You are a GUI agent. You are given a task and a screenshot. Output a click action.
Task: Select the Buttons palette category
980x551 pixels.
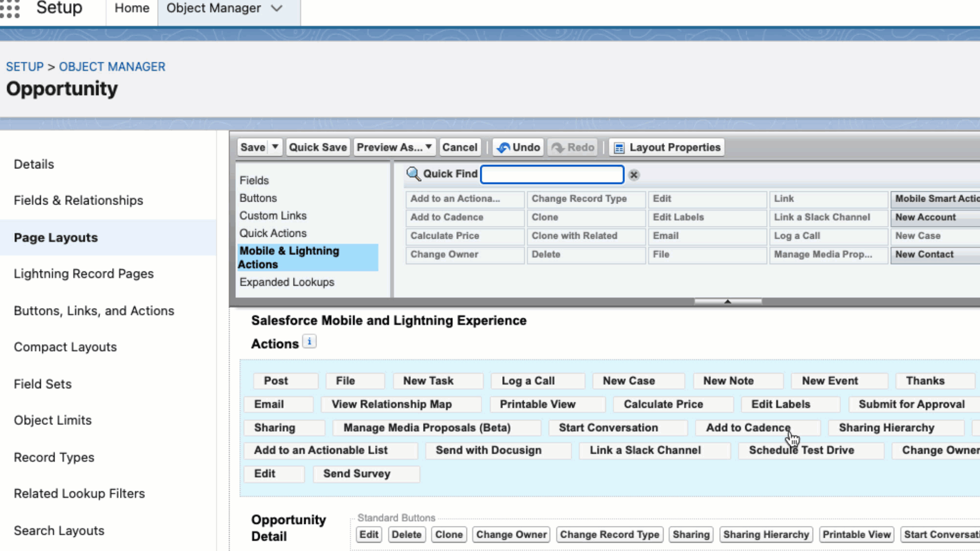(x=258, y=198)
